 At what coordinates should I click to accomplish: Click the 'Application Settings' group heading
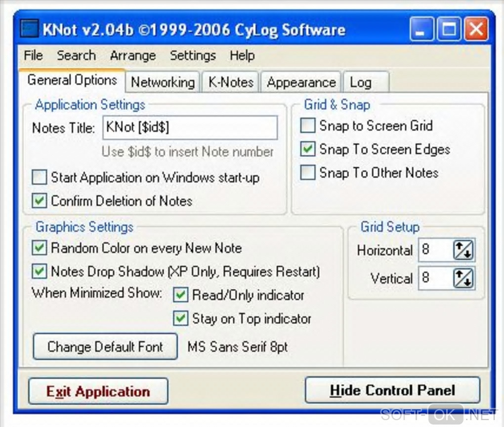[90, 105]
